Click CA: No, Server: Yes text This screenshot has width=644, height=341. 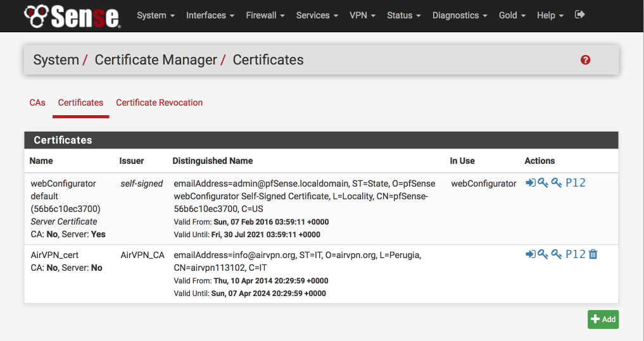point(68,234)
